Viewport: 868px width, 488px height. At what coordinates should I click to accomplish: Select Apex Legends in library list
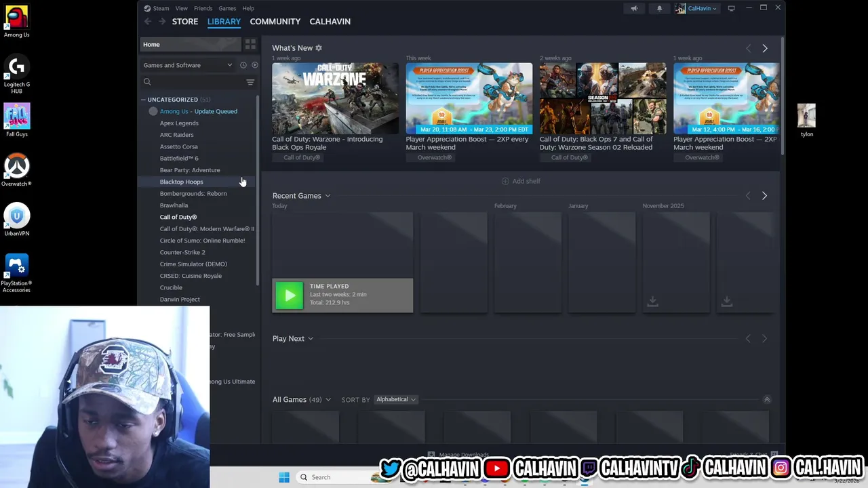[x=179, y=123]
